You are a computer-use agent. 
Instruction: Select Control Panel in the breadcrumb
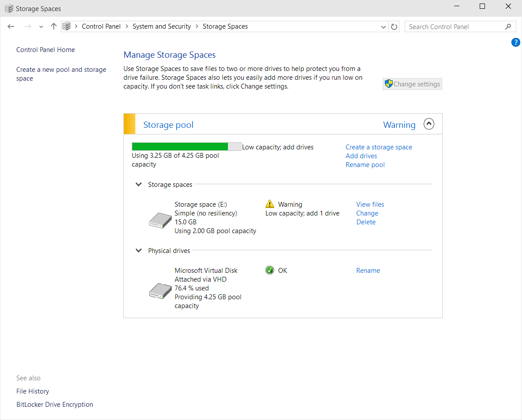tap(101, 26)
